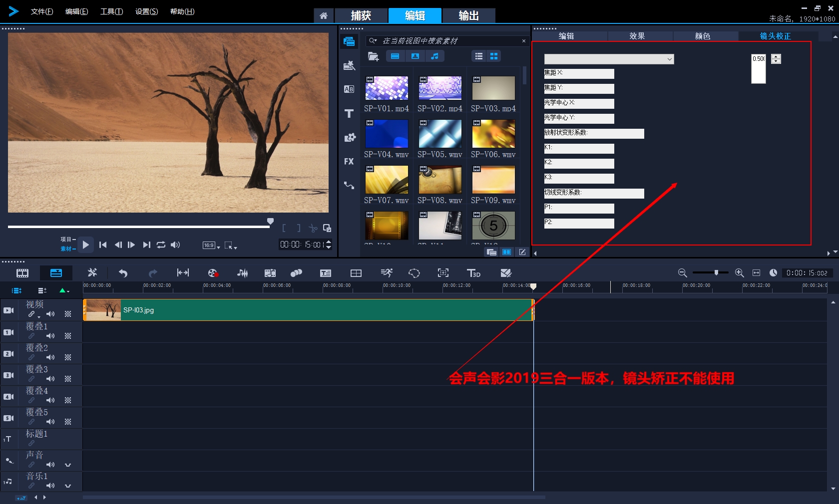Image resolution: width=839 pixels, height=504 pixels.
Task: Open the 文件(F) menu
Action: pos(42,11)
